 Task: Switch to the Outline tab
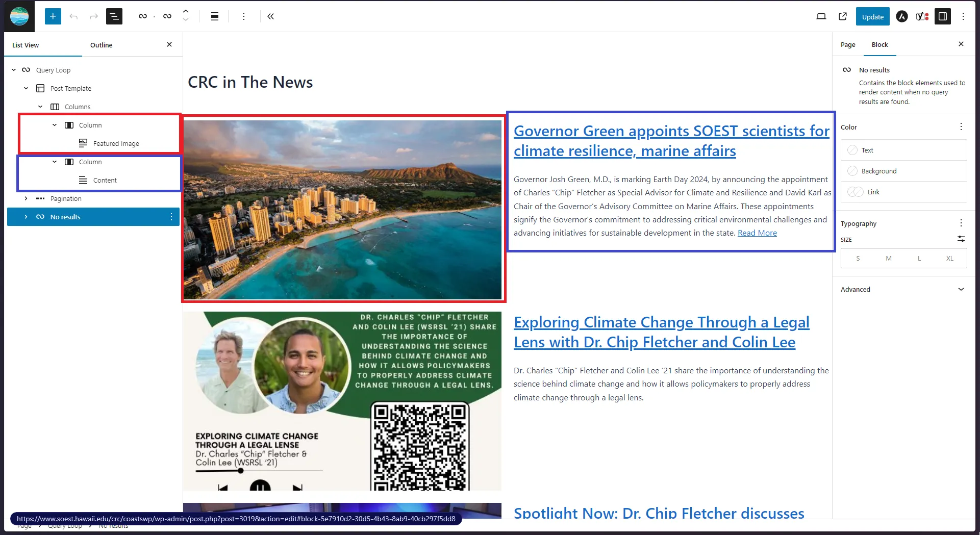[101, 45]
